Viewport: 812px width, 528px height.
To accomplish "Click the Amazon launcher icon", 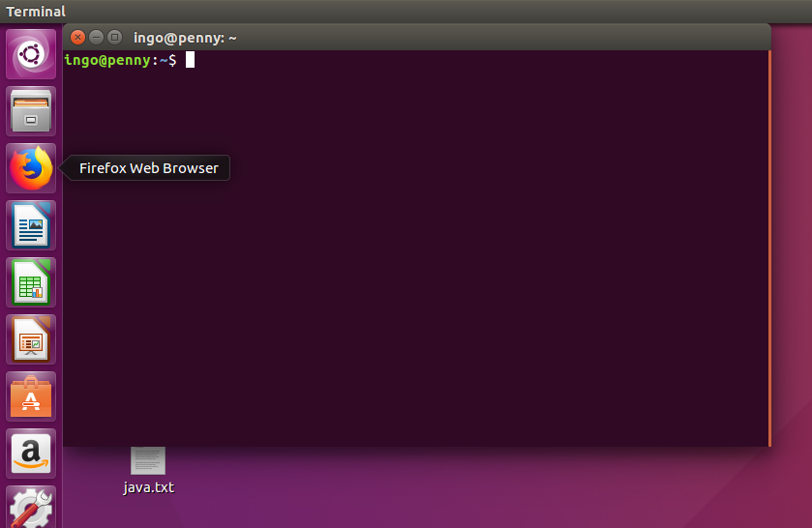I will point(31,453).
